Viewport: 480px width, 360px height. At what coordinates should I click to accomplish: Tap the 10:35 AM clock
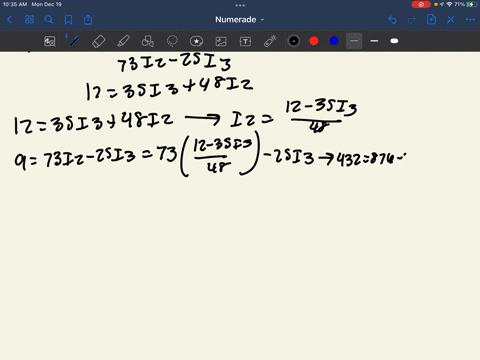15,4
